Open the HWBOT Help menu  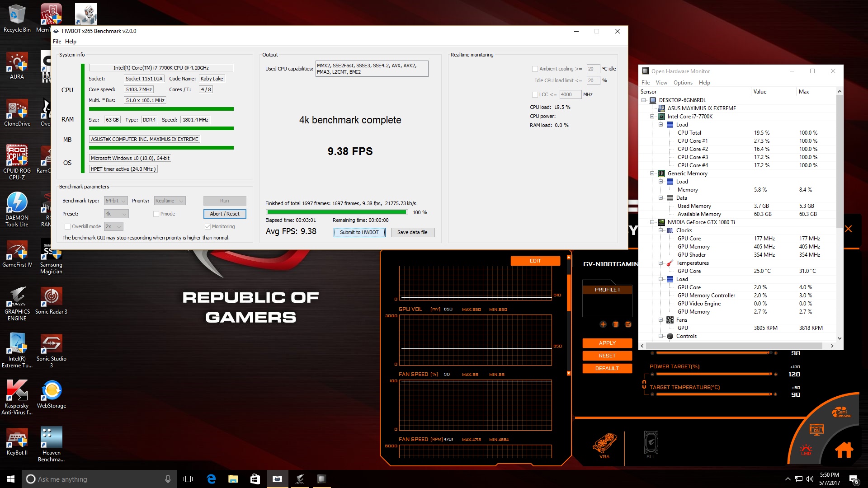71,42
